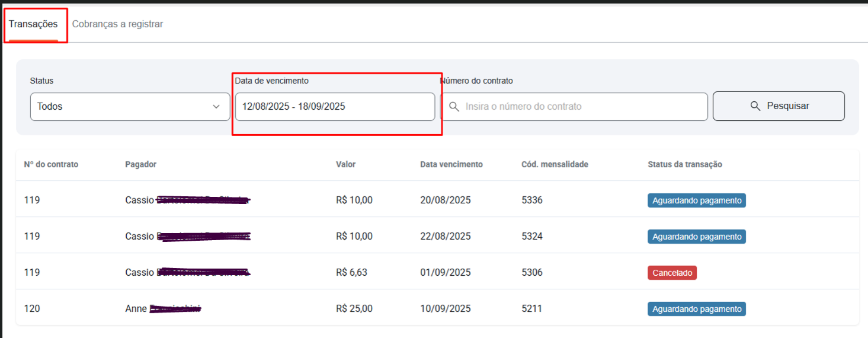The width and height of the screenshot is (868, 338).
Task: Switch to the Transações tab
Action: click(x=33, y=24)
